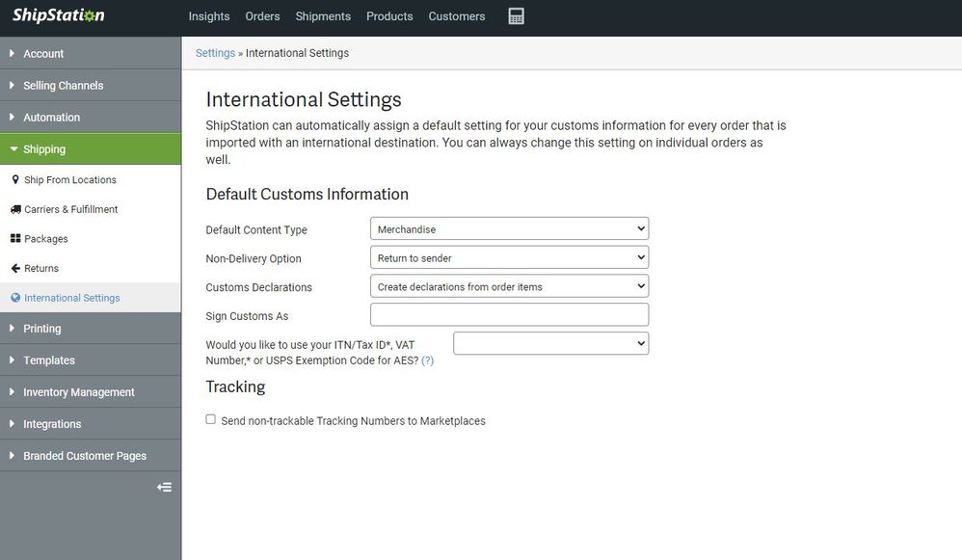Open the Orders tab
Screen dimensions: 962x560
[x=262, y=16]
